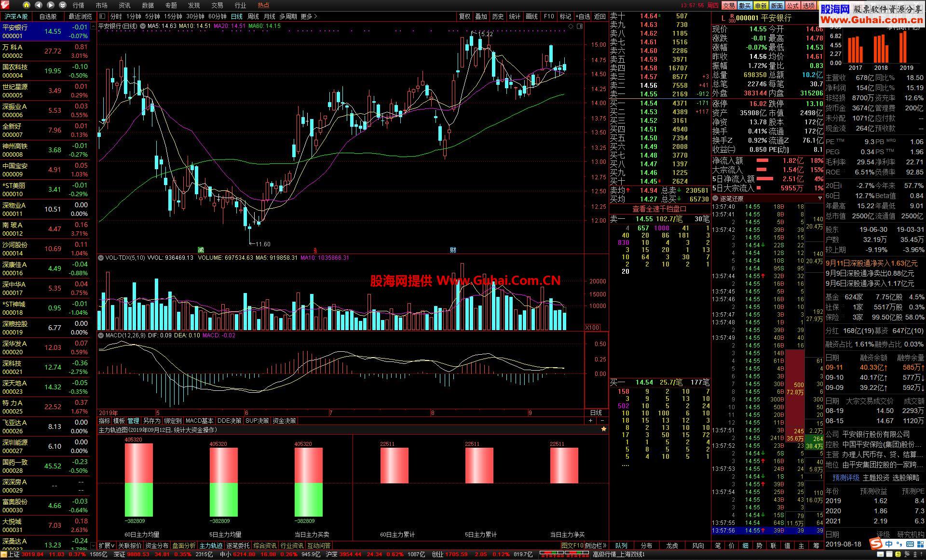Image resolution: width=926 pixels, height=560 pixels.
Task: Switch chart period to 60分钟
Action: point(218,16)
